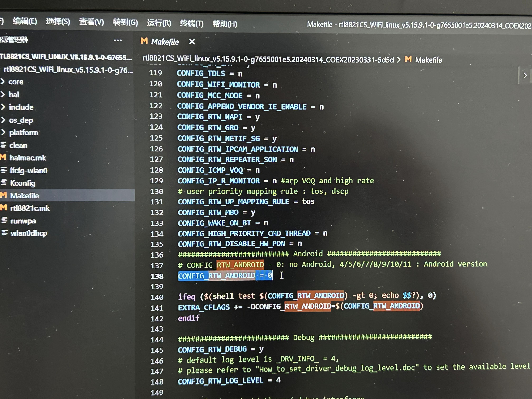This screenshot has width=532, height=399.
Task: Open the 终端(T) menu
Action: click(x=191, y=24)
